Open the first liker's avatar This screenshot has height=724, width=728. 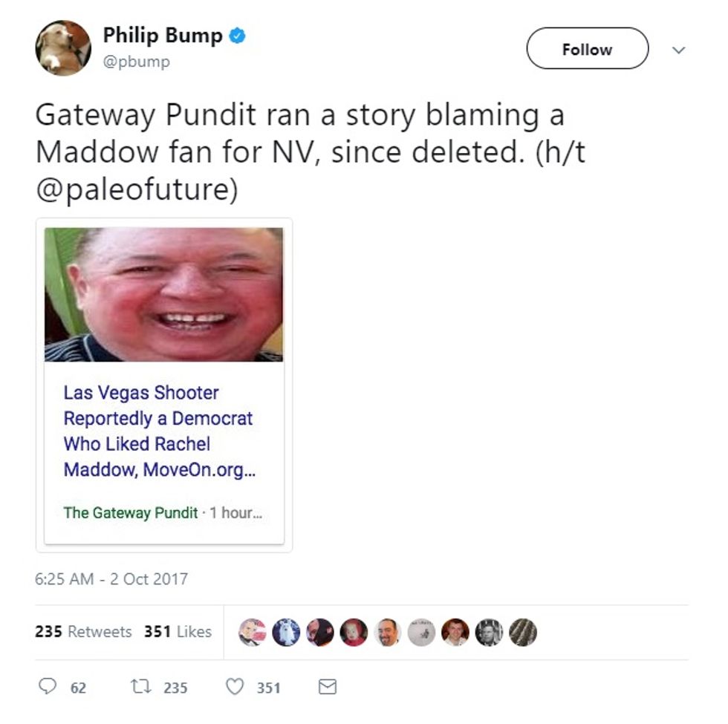coord(252,632)
